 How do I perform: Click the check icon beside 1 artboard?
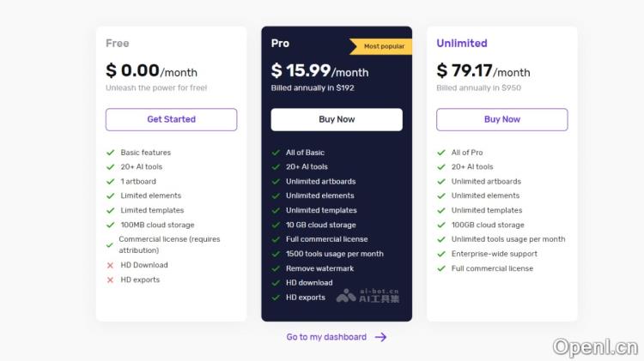coord(110,182)
